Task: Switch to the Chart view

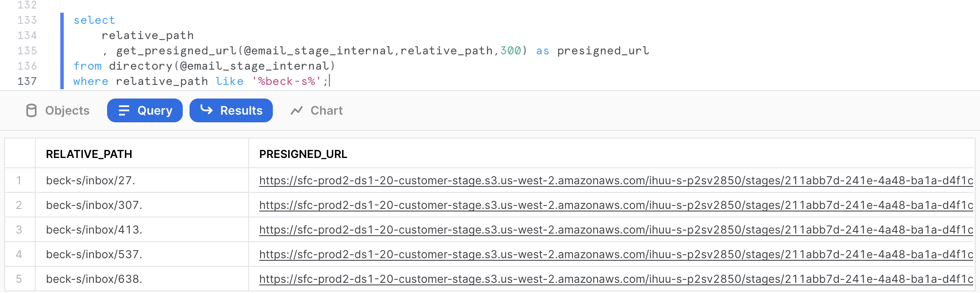Action: [317, 110]
